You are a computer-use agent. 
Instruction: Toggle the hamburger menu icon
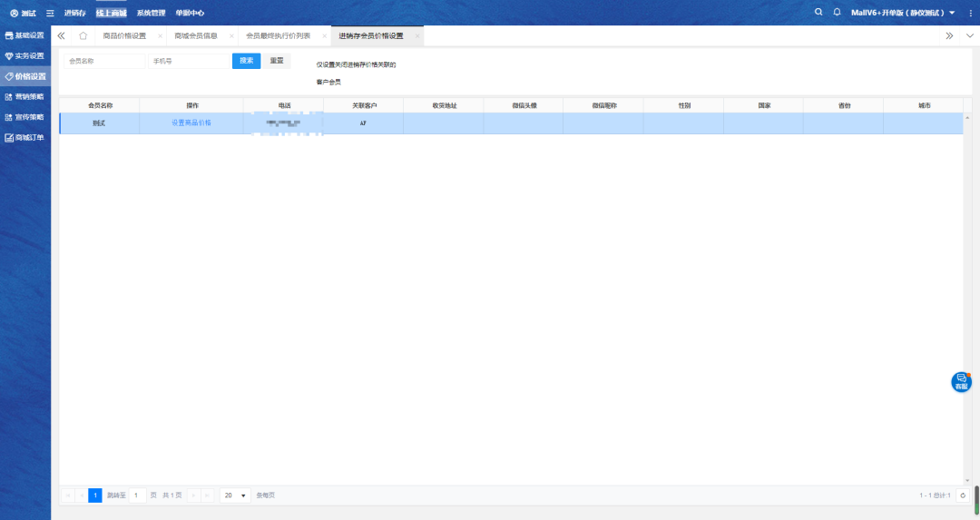(50, 14)
